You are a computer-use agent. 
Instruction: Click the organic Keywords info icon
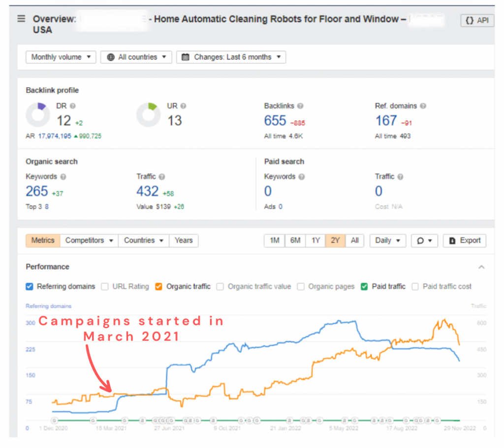pos(63,177)
